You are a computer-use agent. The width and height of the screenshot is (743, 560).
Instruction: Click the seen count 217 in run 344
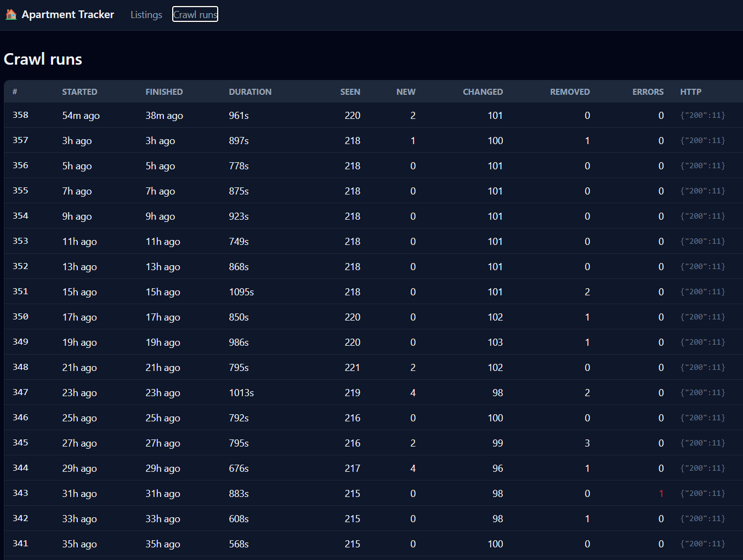click(352, 468)
